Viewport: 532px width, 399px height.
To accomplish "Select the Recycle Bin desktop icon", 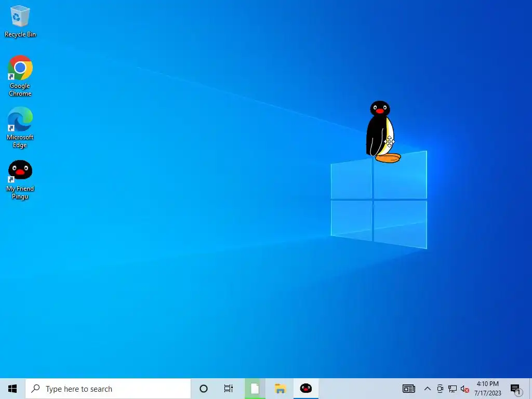I will click(20, 21).
